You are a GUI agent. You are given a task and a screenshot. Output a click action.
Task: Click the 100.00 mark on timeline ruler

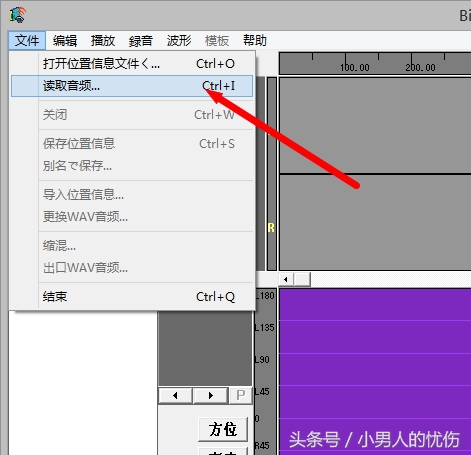[x=355, y=68]
